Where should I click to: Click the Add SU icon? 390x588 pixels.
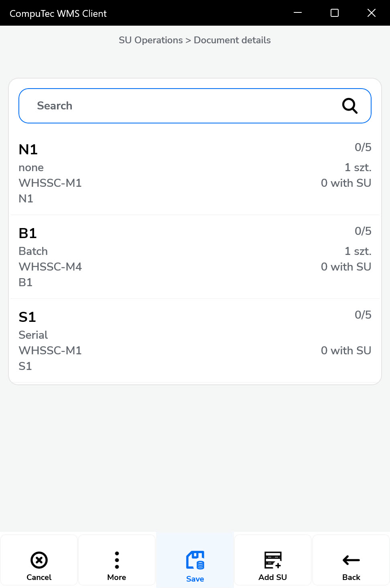tap(273, 560)
